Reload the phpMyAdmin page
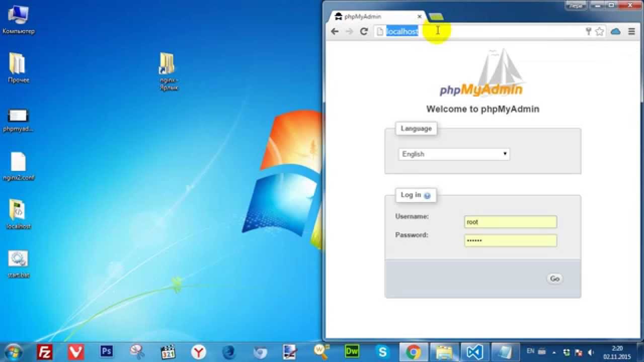Viewport: 644px width, 362px height. tap(364, 31)
